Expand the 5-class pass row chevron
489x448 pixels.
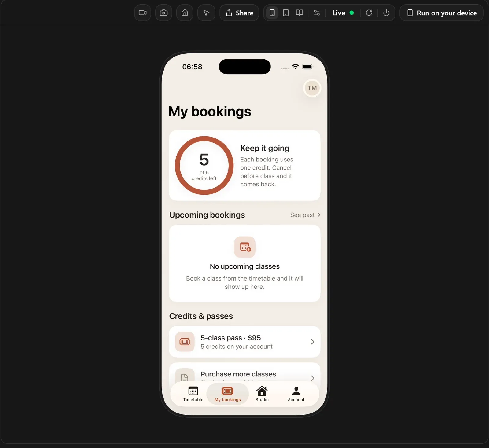coord(312,342)
